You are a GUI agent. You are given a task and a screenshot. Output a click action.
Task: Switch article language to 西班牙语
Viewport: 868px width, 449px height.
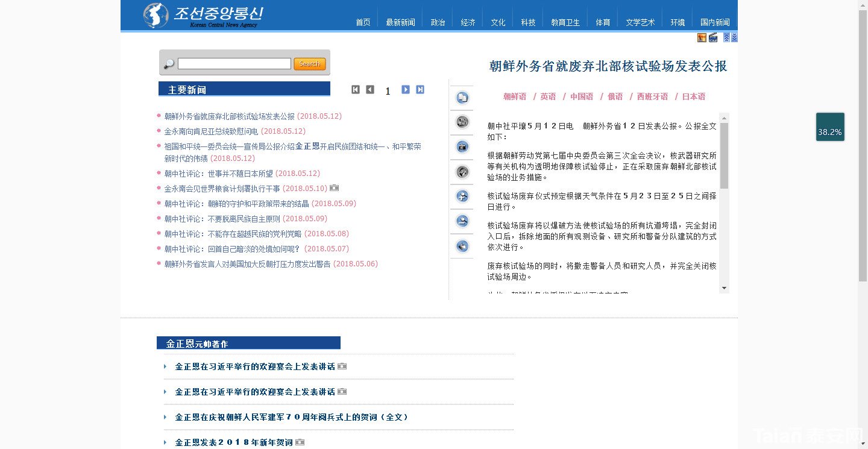click(x=652, y=96)
